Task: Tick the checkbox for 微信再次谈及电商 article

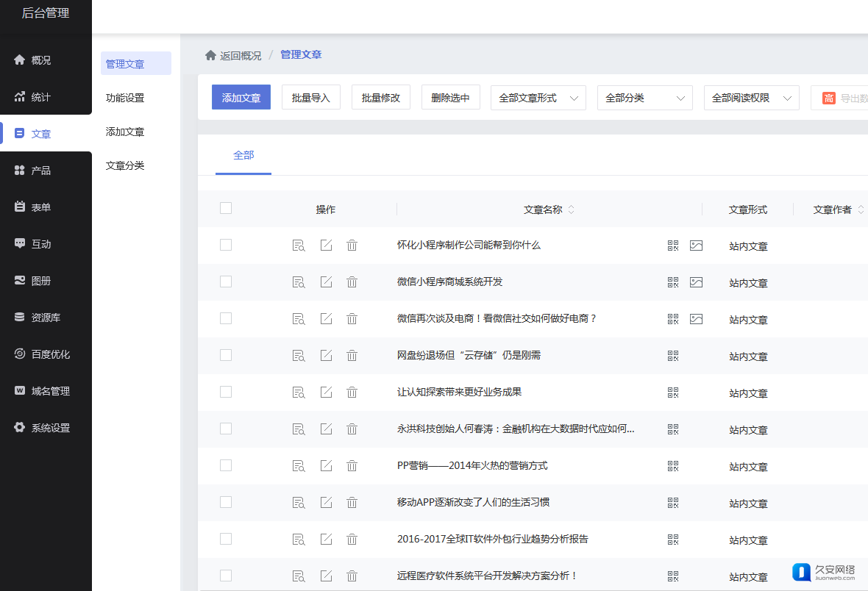Action: tap(226, 318)
